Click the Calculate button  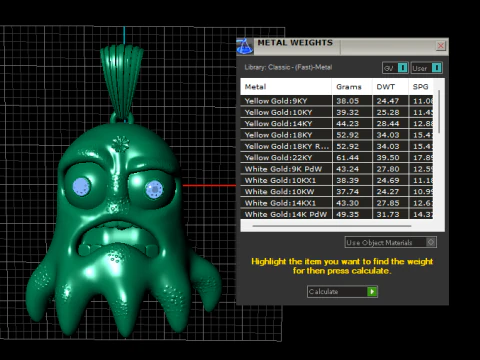click(342, 292)
